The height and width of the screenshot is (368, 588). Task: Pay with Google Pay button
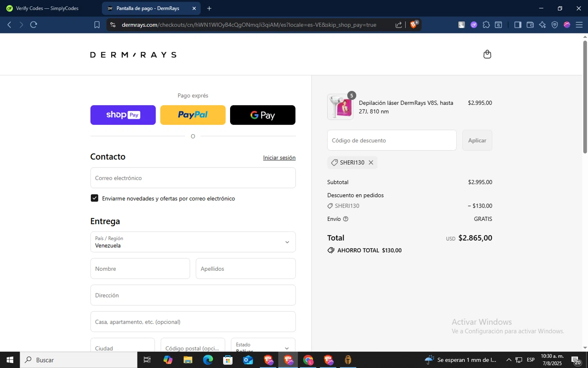[263, 115]
